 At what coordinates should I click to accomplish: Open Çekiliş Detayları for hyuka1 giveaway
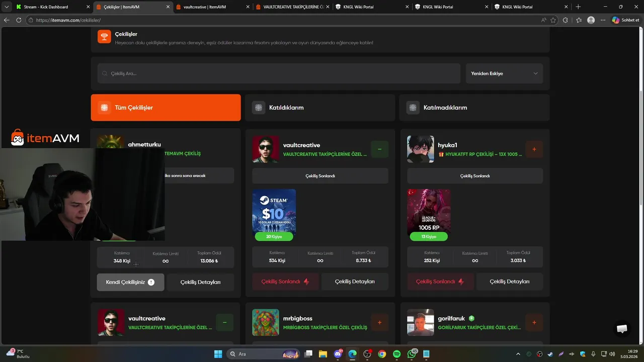click(510, 282)
